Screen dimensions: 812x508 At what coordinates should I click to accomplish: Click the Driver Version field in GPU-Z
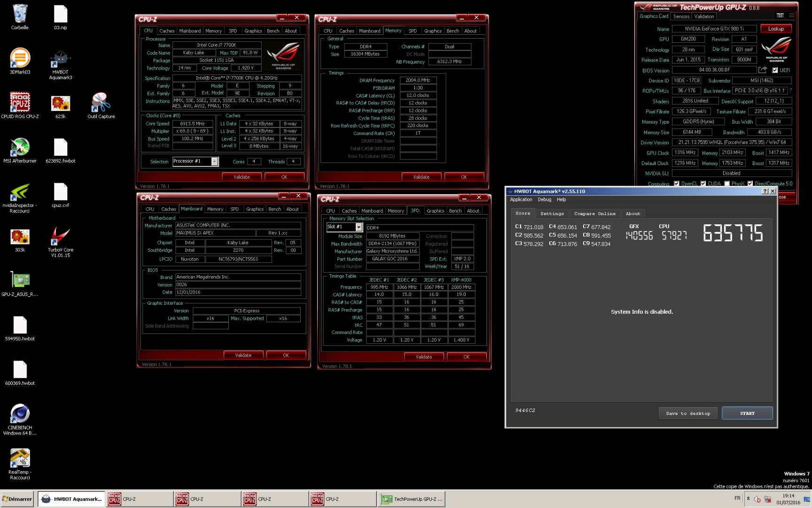coord(732,142)
